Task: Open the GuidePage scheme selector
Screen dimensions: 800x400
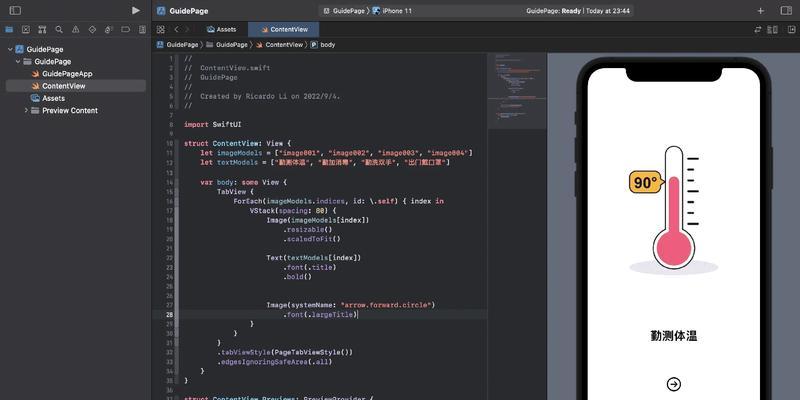Action: click(x=344, y=11)
